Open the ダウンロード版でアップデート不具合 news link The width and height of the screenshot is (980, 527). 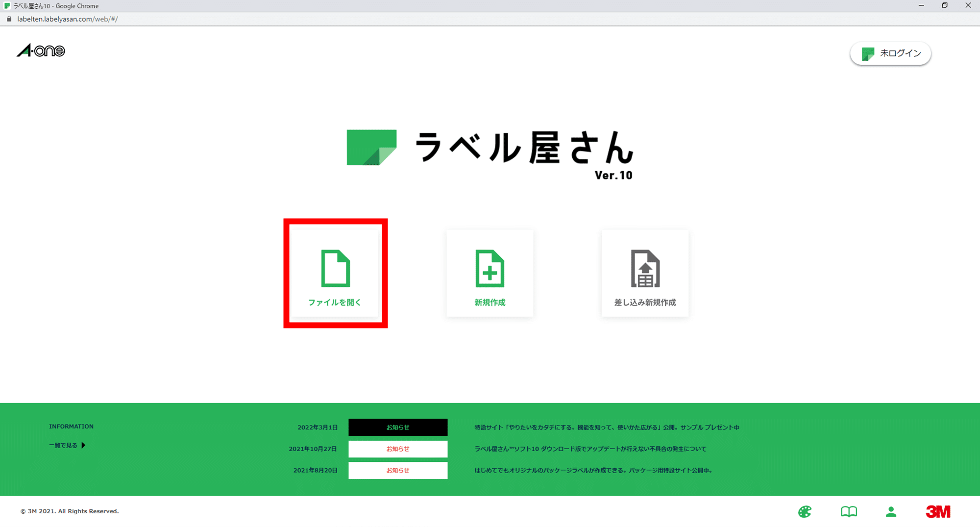(x=590, y=449)
